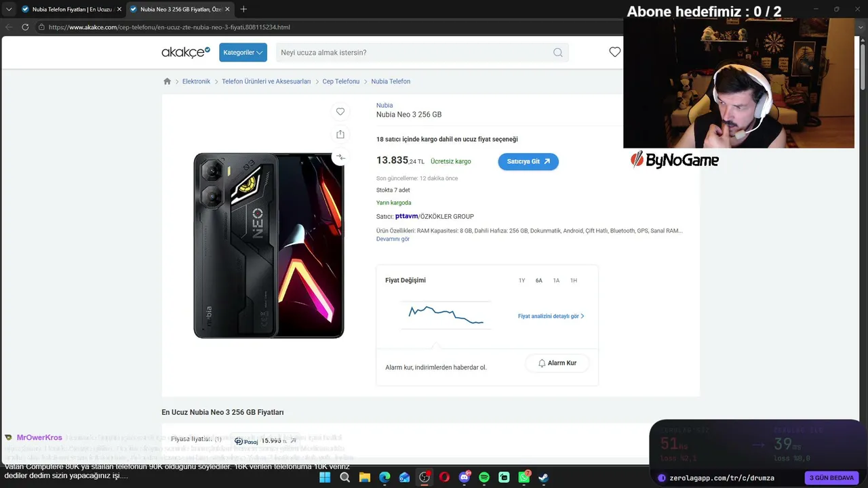Add product to favorites with heart button
The width and height of the screenshot is (868, 488).
click(x=340, y=112)
